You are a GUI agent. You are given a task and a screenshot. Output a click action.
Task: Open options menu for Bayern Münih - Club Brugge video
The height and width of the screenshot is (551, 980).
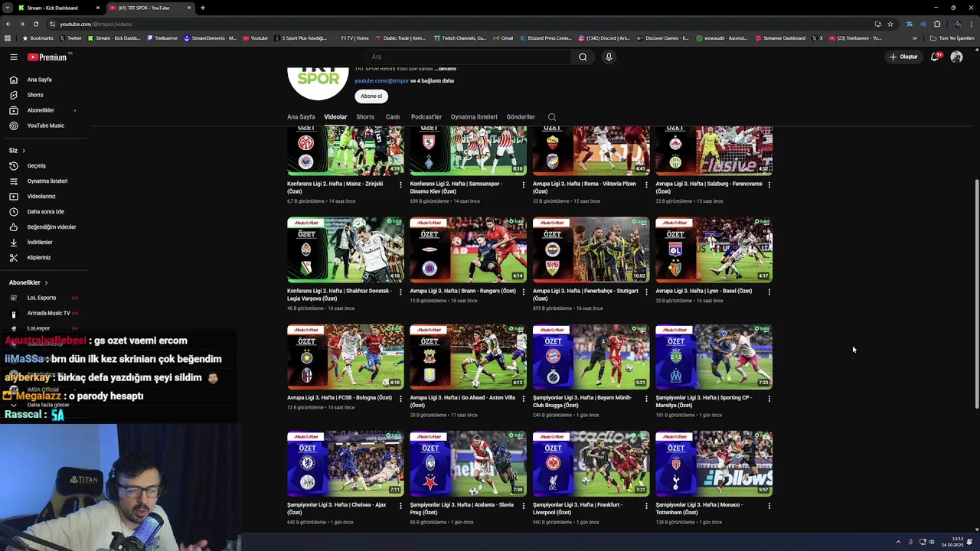(646, 399)
